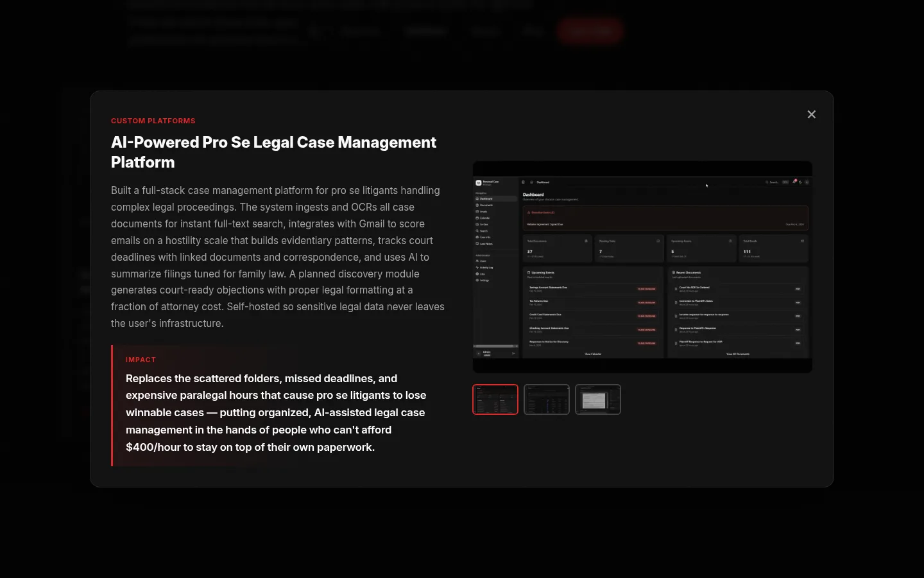
Task: Click the sidebar collapse icon in header
Action: coord(524,182)
